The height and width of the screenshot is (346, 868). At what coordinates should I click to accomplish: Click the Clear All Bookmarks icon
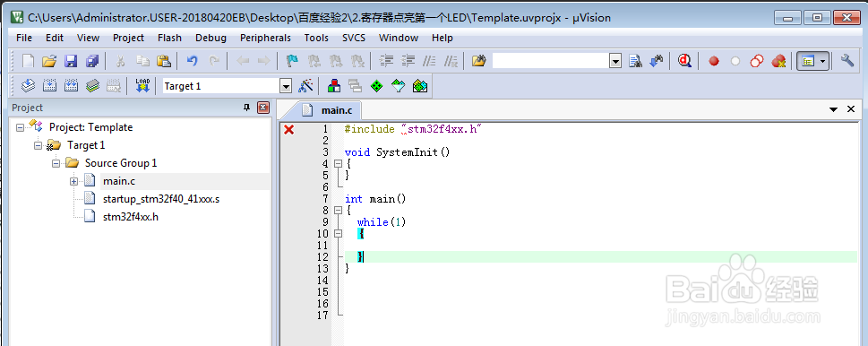(x=357, y=61)
